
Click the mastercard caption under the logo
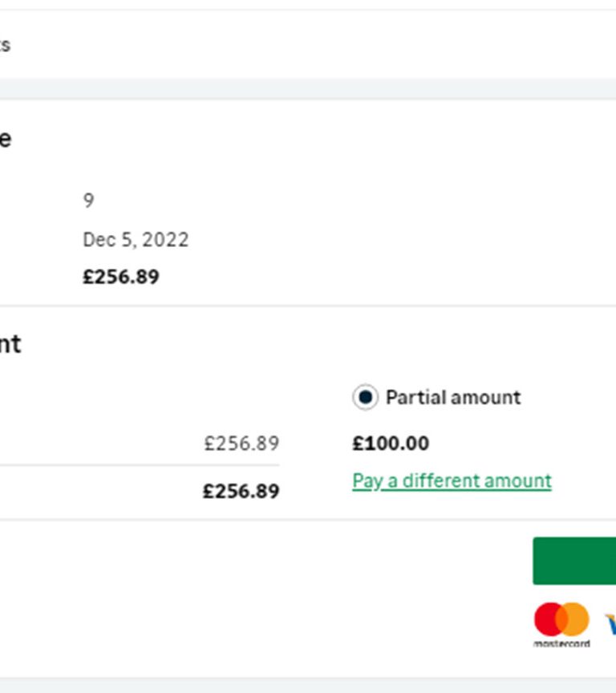tap(561, 643)
